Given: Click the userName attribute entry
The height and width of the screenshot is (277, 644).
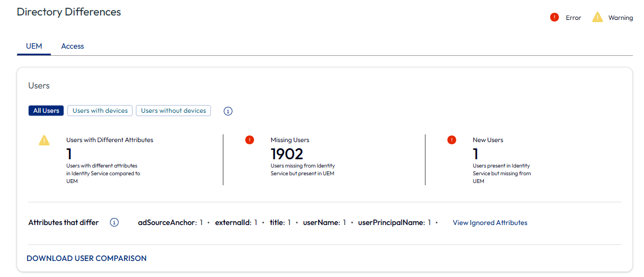Looking at the screenshot, I should (324, 222).
